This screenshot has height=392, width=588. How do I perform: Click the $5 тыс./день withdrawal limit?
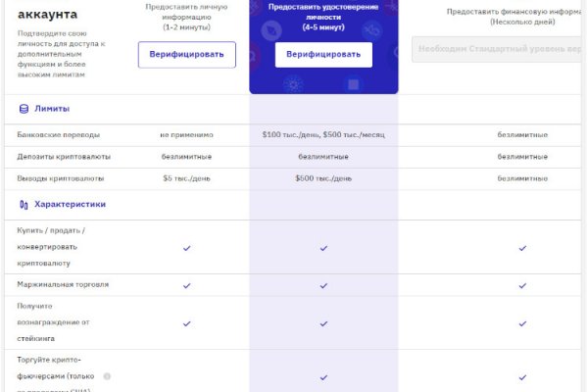[186, 178]
